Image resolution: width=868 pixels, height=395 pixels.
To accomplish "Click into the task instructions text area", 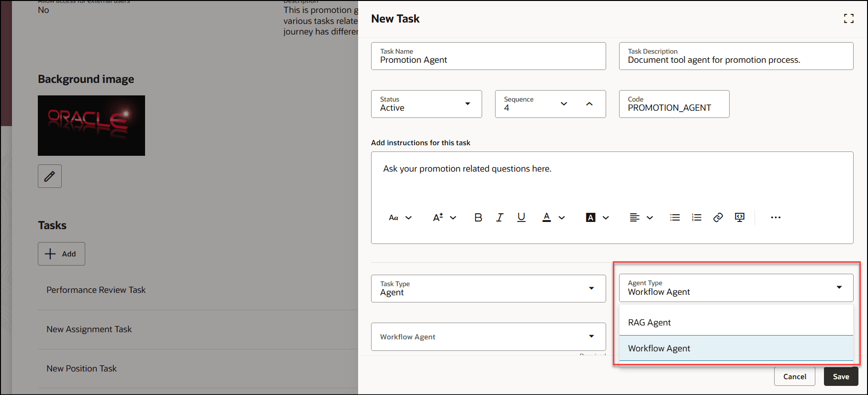I will (x=612, y=178).
